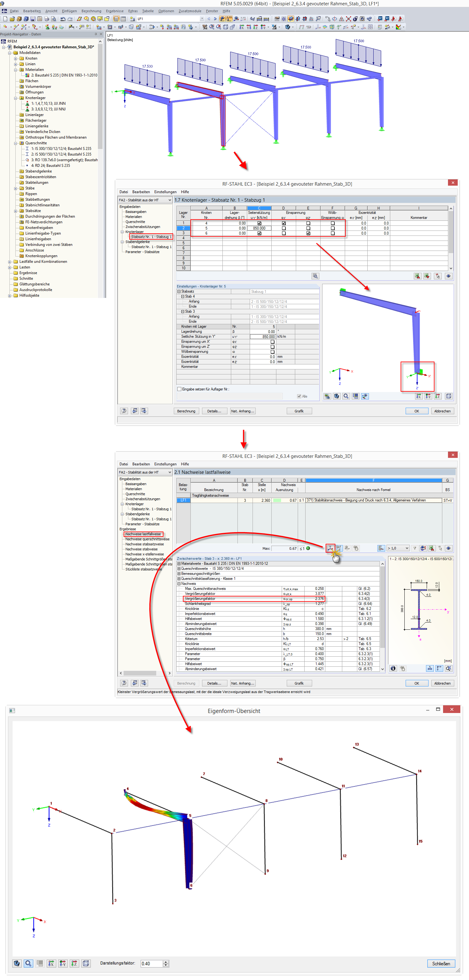Open 'FA2 - Stabilität aus der HT' dropdown in Knotenlager dialog
469x980 pixels.
pyautogui.click(x=145, y=200)
